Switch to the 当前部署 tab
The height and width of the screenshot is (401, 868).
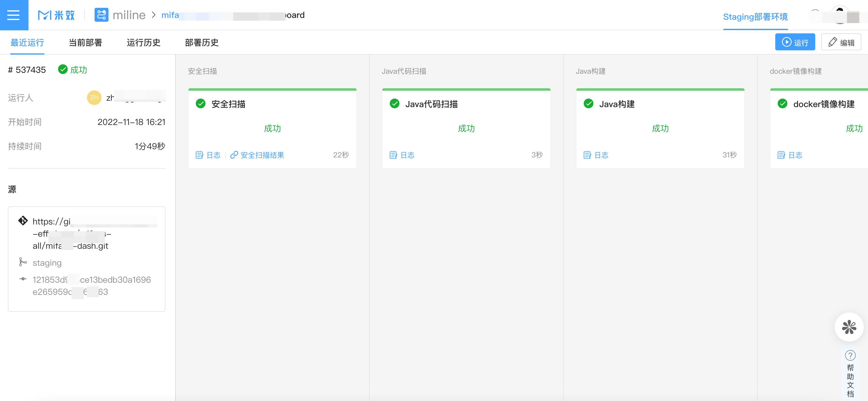coord(85,42)
